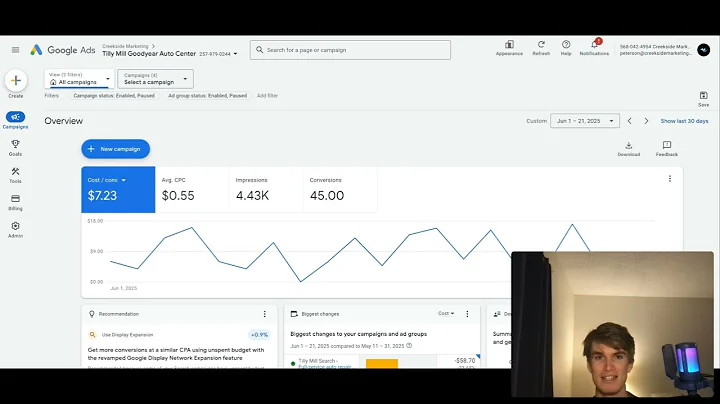Open the Cost dropdown in Biggest changes

point(446,314)
